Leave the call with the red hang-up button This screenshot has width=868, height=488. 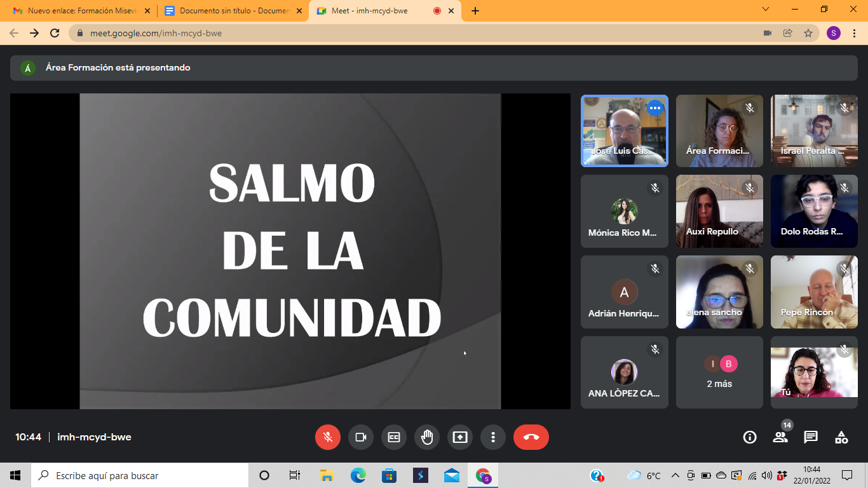click(531, 437)
